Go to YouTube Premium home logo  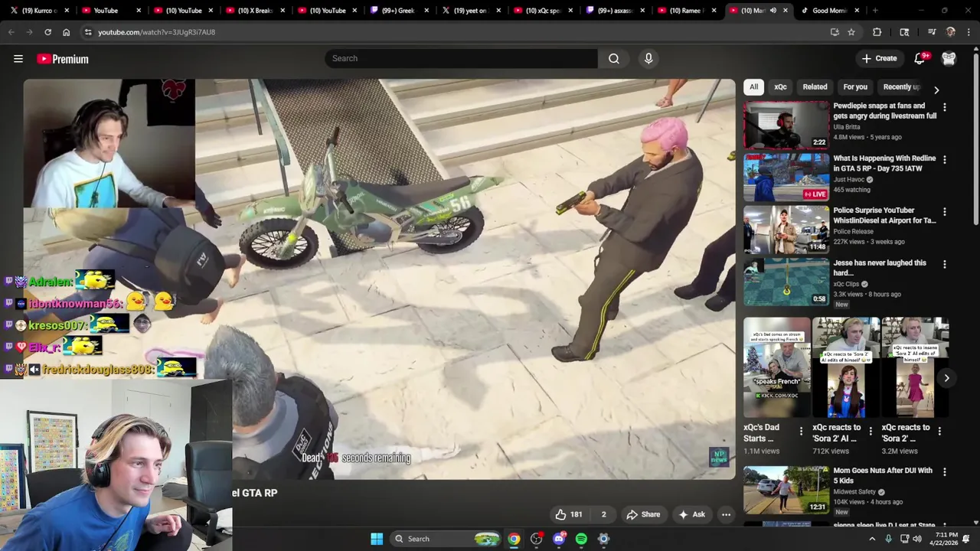[63, 59]
